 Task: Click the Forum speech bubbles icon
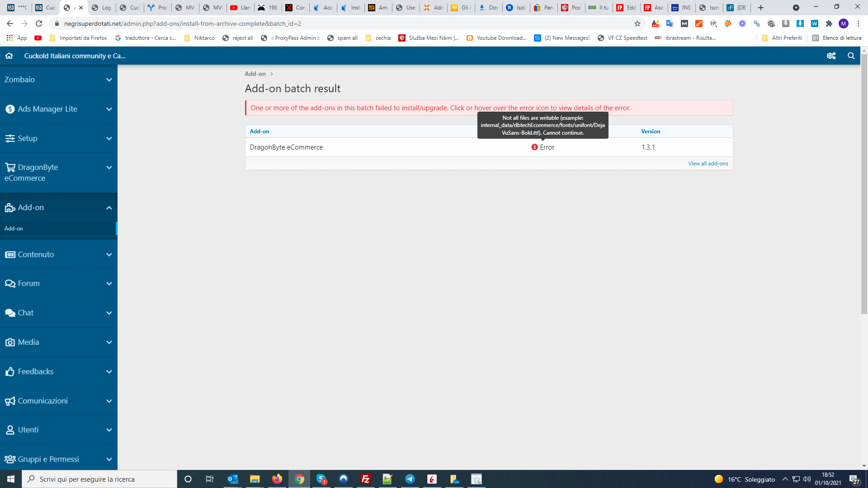click(x=10, y=283)
